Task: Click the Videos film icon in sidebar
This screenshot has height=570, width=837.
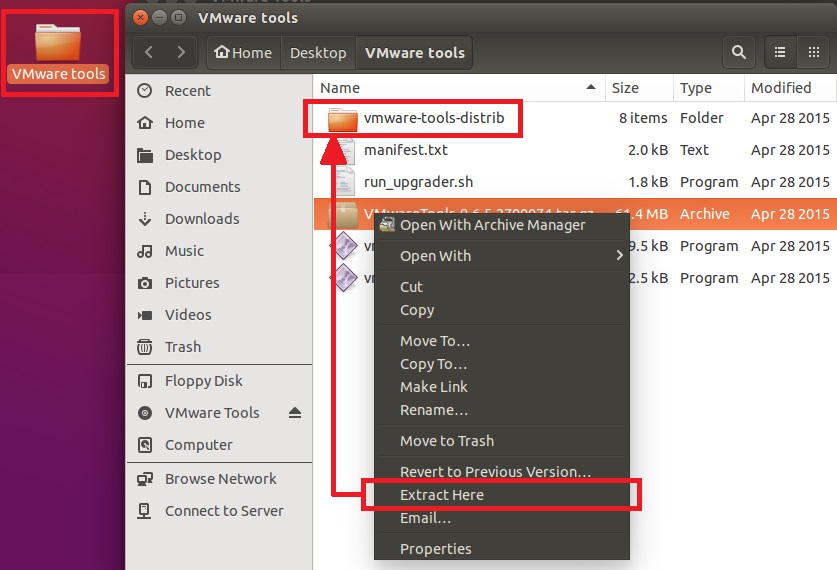Action: pyautogui.click(x=145, y=315)
